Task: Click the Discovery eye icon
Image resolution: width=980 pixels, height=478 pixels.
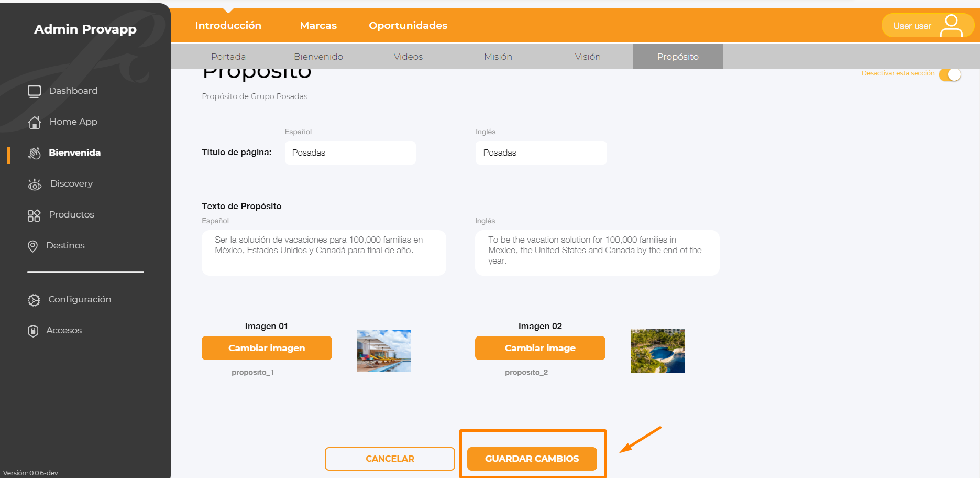Action: pos(35,184)
